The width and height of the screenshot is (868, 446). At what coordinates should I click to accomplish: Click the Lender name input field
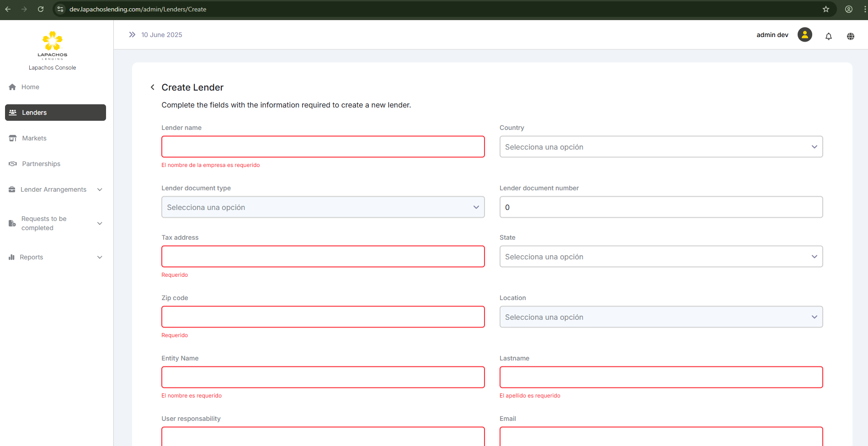click(323, 147)
